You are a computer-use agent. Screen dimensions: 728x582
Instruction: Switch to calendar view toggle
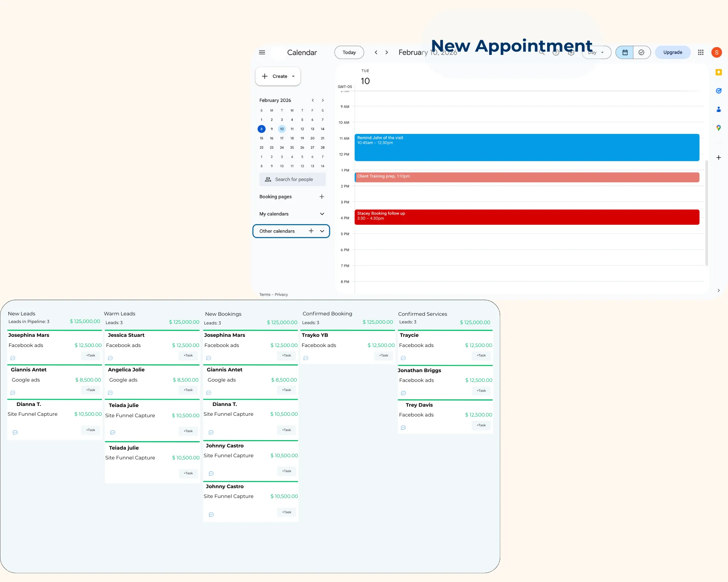click(625, 52)
